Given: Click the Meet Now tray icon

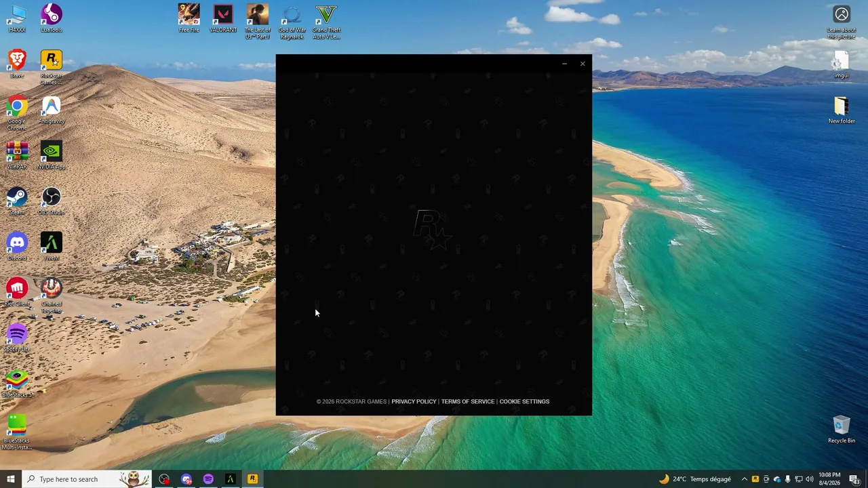Looking at the screenshot, I should 766,479.
